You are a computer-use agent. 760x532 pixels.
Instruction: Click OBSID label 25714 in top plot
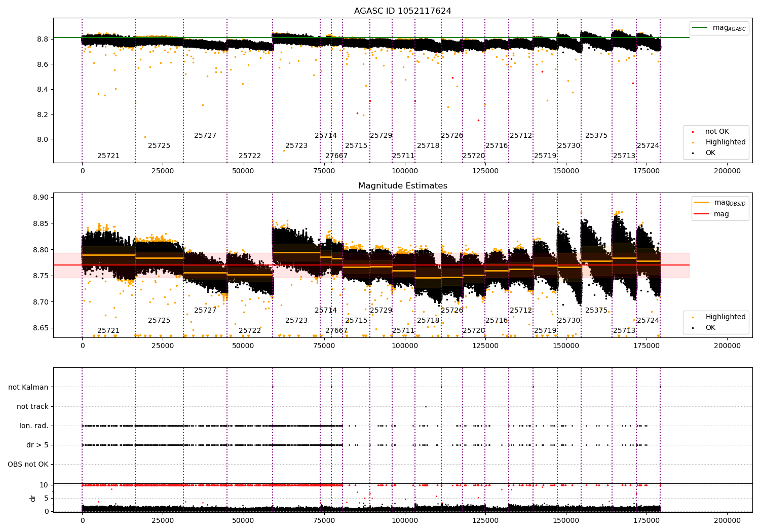[x=326, y=136]
